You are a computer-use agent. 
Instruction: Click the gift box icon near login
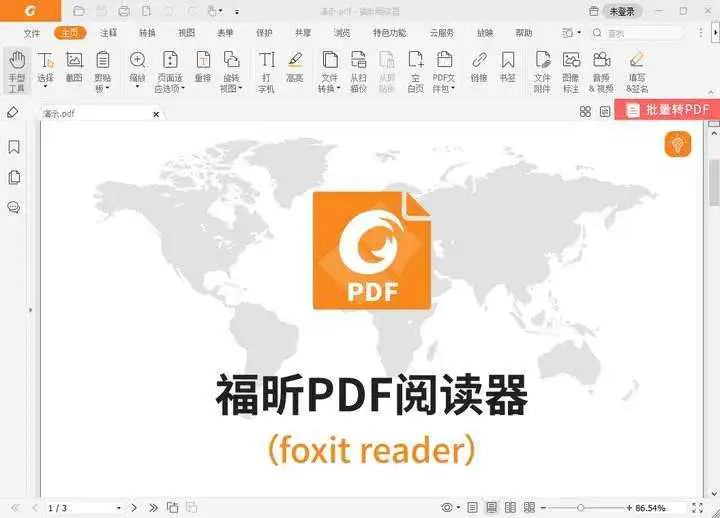coord(594,11)
